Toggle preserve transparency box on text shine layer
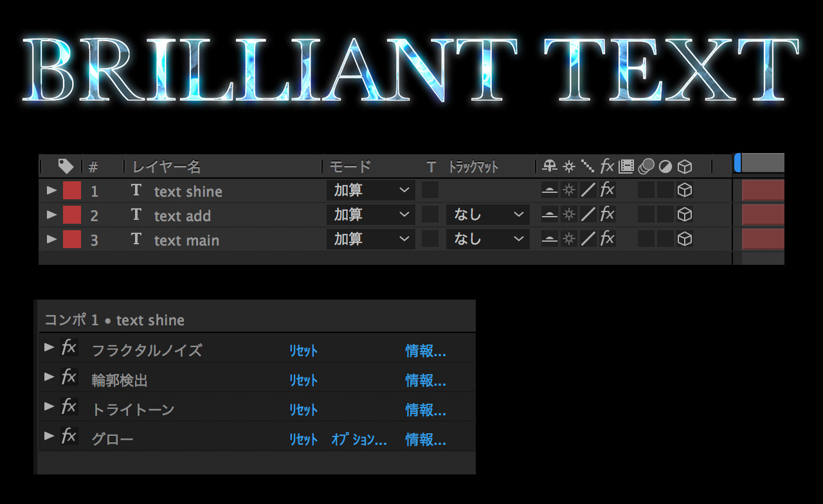Screen dimensions: 823x504 click(430, 190)
